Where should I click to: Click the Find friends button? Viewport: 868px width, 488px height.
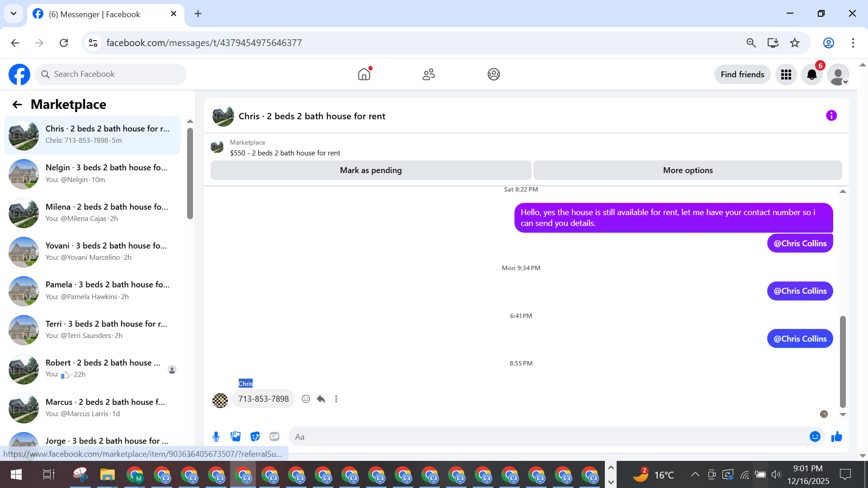(742, 75)
